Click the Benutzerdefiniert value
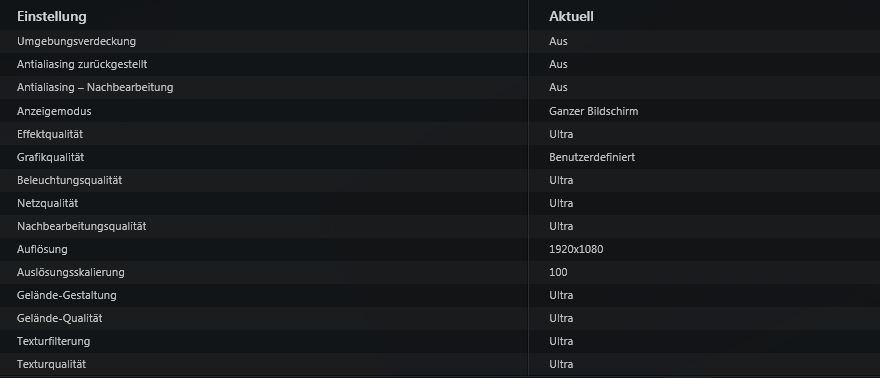 tap(592, 157)
